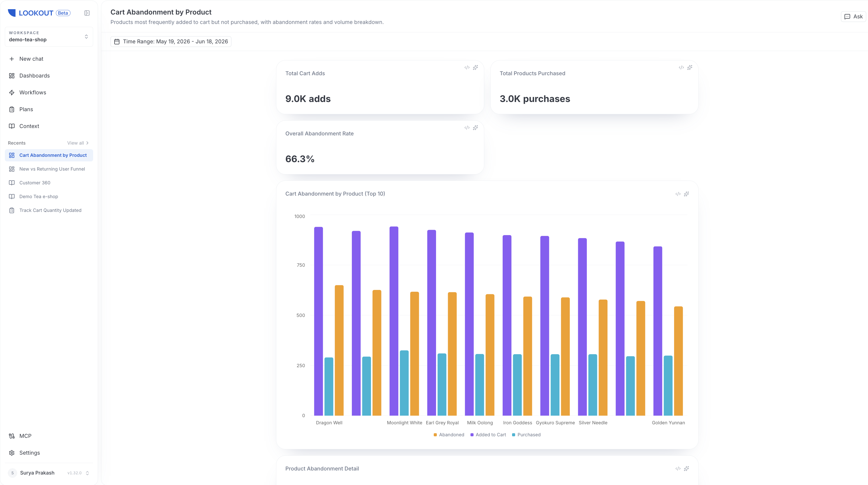Click View all recents

coord(78,143)
